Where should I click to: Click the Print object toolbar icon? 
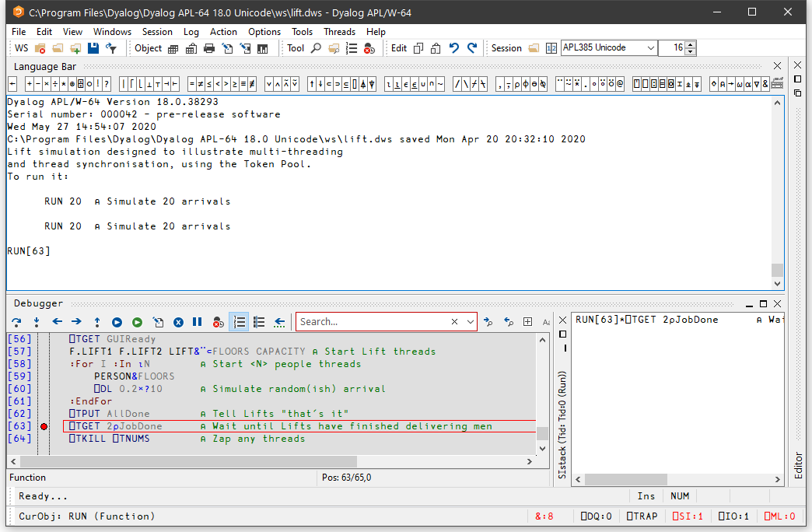coord(209,48)
